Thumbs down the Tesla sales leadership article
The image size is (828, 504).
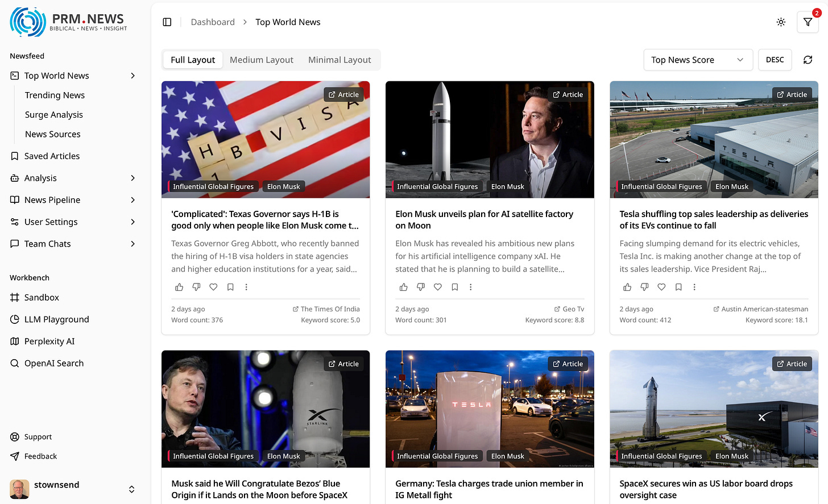point(644,287)
